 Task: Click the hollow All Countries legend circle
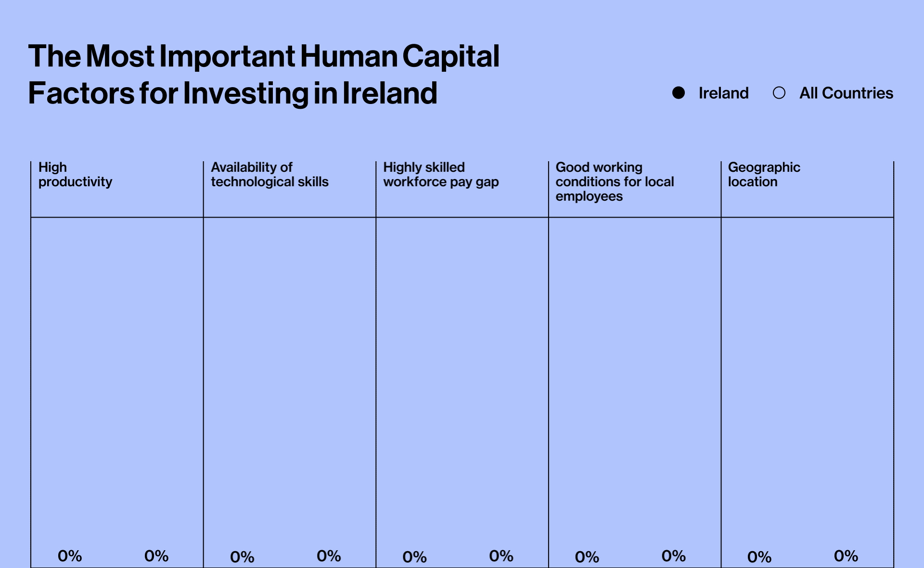(x=779, y=93)
